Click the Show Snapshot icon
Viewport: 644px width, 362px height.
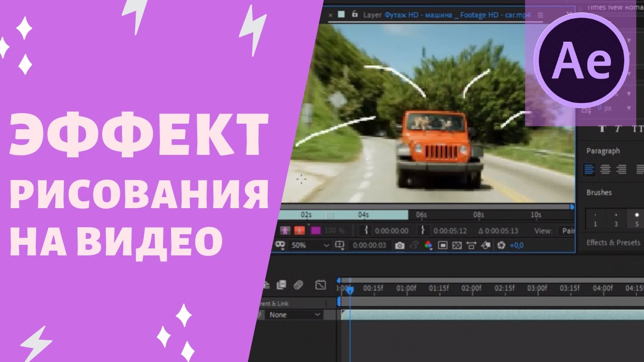[x=414, y=245]
